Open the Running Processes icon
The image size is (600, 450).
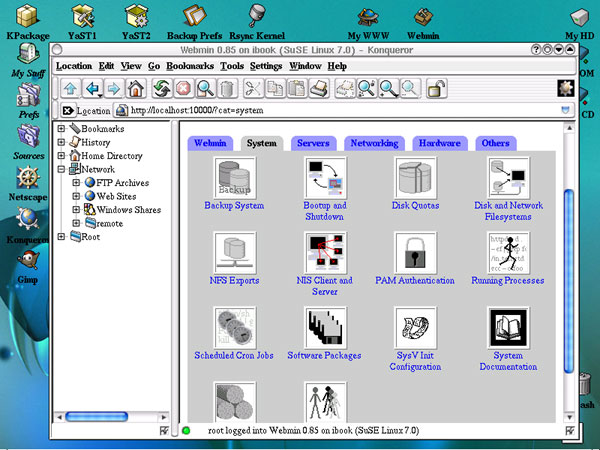point(508,253)
